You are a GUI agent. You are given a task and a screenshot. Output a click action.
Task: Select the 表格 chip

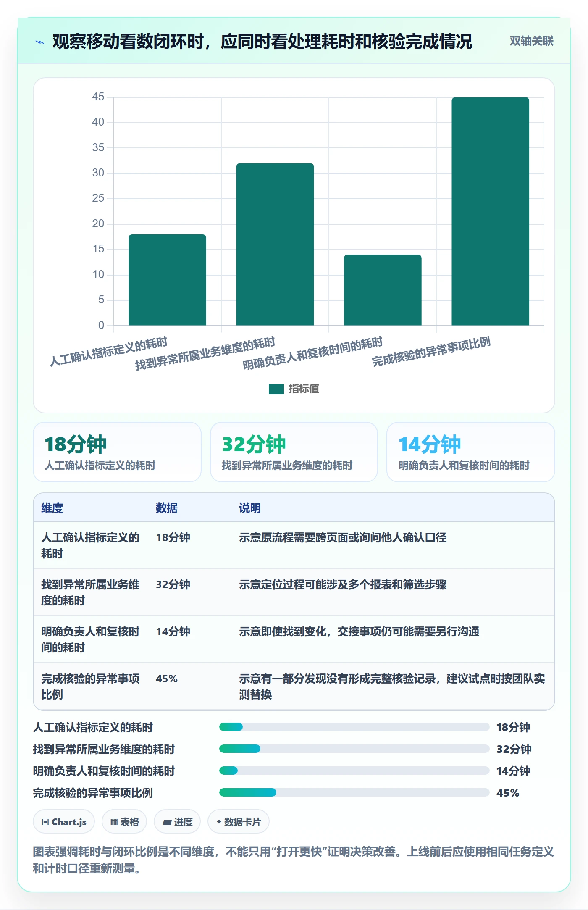tap(124, 821)
